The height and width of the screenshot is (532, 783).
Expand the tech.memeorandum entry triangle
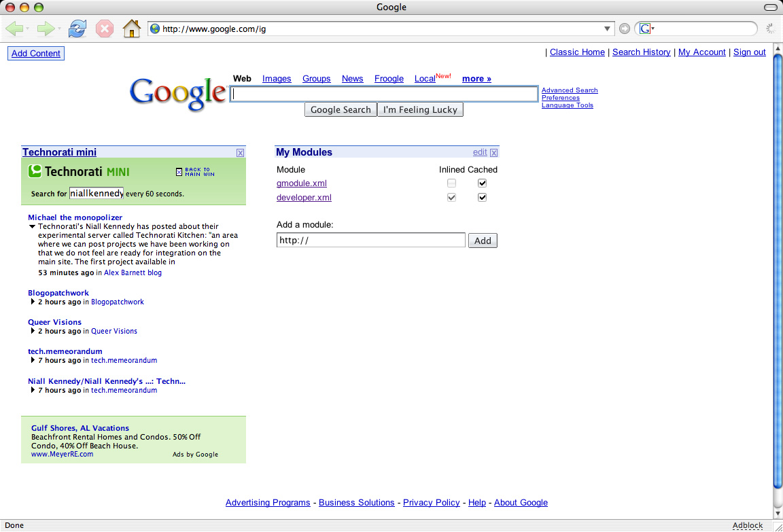click(x=33, y=360)
